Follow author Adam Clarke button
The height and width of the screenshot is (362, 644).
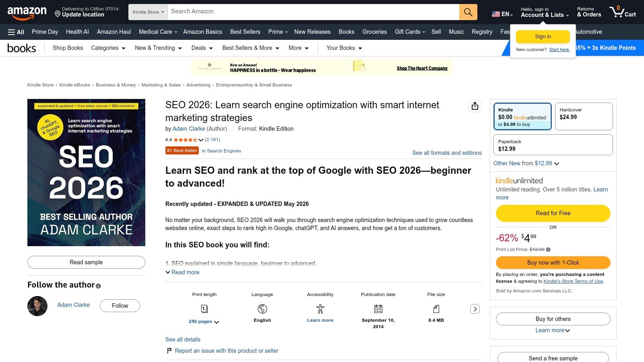pyautogui.click(x=120, y=306)
